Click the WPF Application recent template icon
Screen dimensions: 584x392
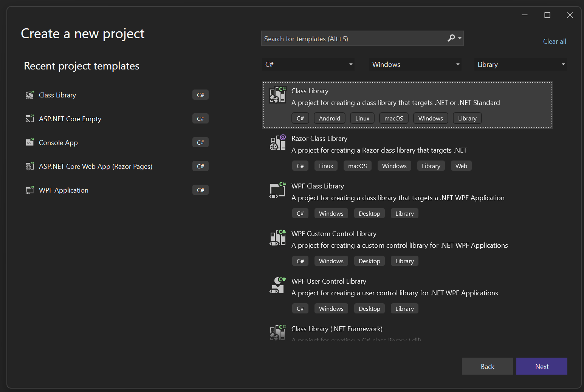[x=30, y=190]
